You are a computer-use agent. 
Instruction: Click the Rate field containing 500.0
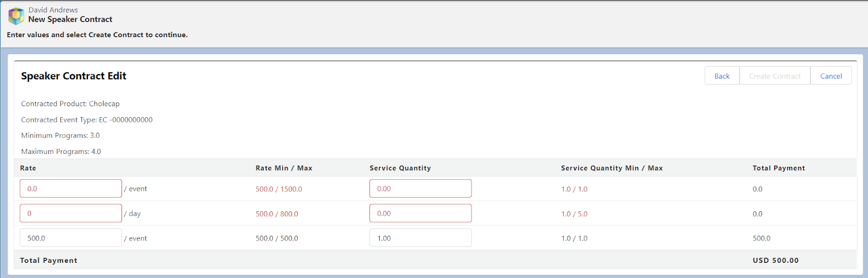pyautogui.click(x=71, y=238)
